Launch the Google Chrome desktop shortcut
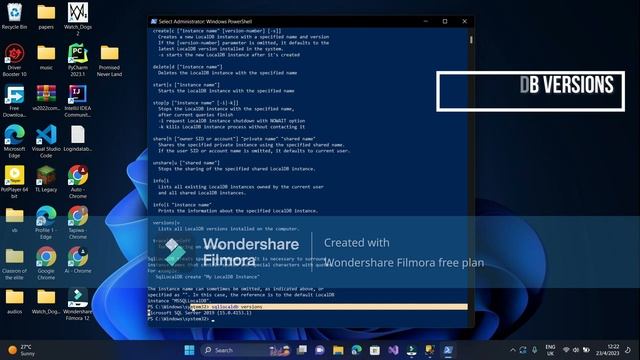The width and height of the screenshot is (640, 360). tap(46, 264)
